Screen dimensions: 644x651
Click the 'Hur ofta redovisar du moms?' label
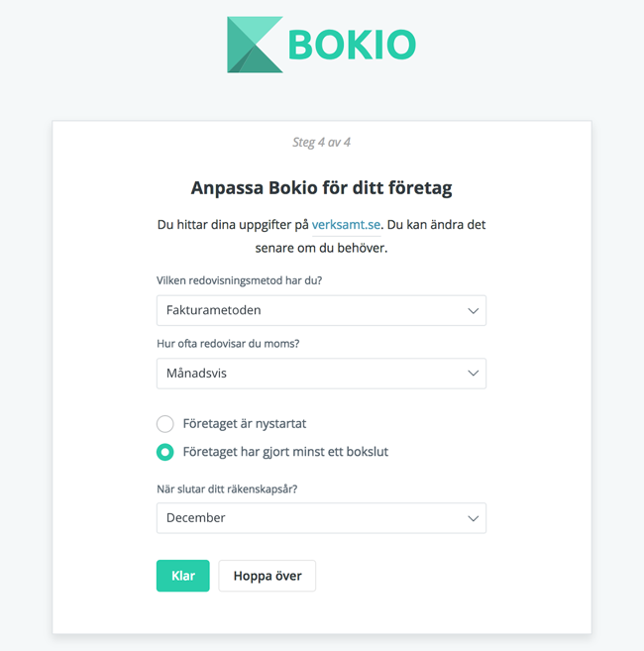228,344
